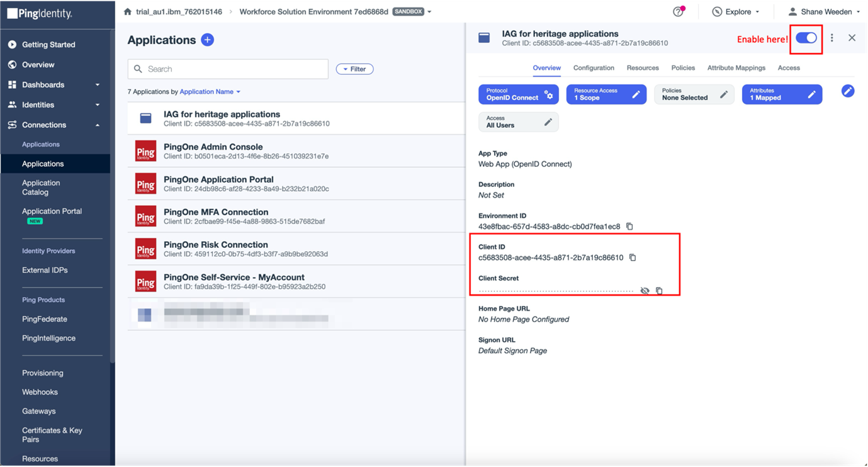Screen dimensions: 868x467
Task: Click the Getting Started sidebar icon
Action: coord(12,45)
